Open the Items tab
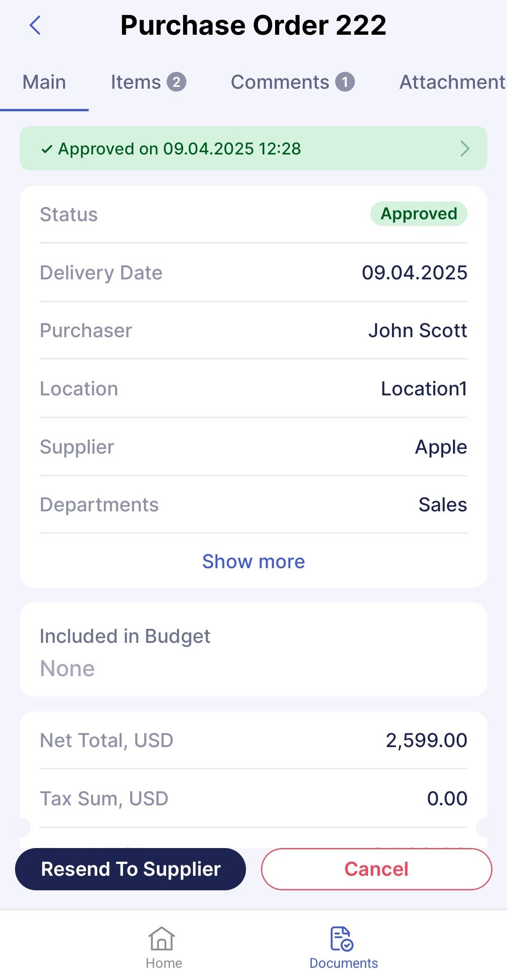The width and height of the screenshot is (507, 980). [136, 82]
